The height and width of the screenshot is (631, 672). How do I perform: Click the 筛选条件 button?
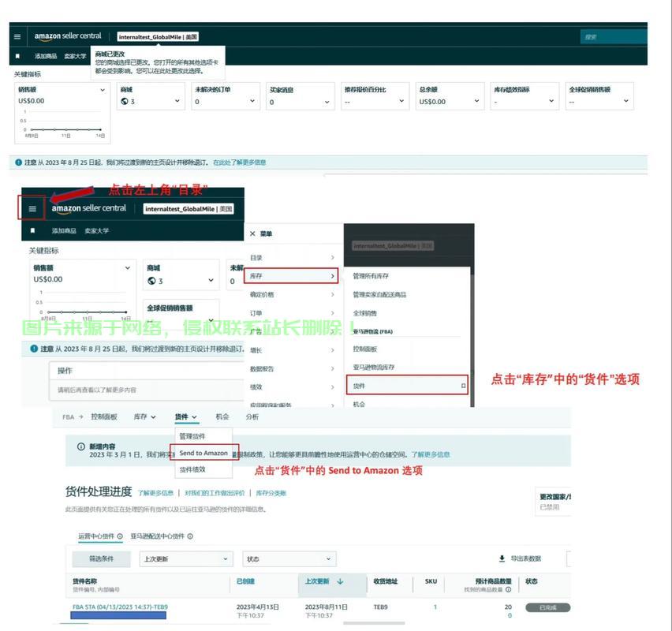(101, 558)
